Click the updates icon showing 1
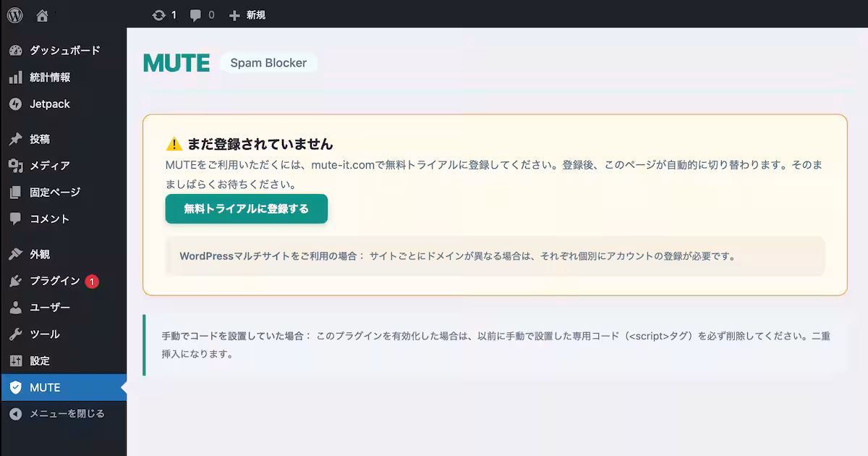The width and height of the screenshot is (868, 456). click(159, 14)
